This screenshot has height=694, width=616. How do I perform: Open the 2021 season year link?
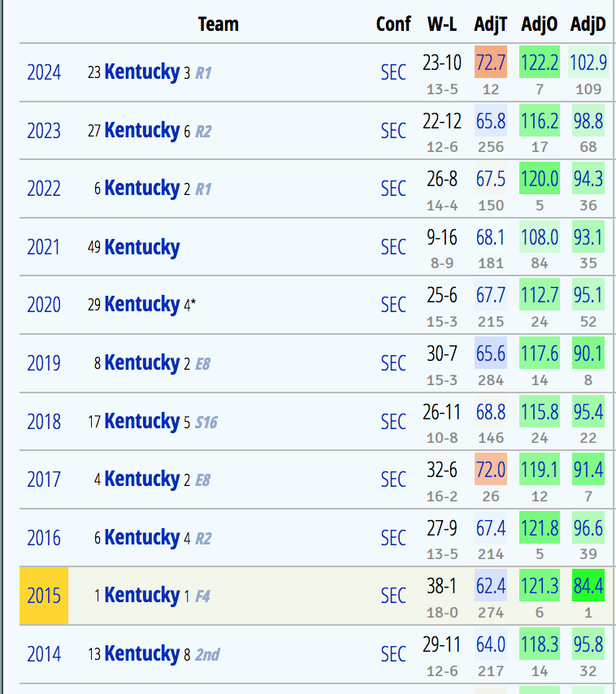point(44,247)
